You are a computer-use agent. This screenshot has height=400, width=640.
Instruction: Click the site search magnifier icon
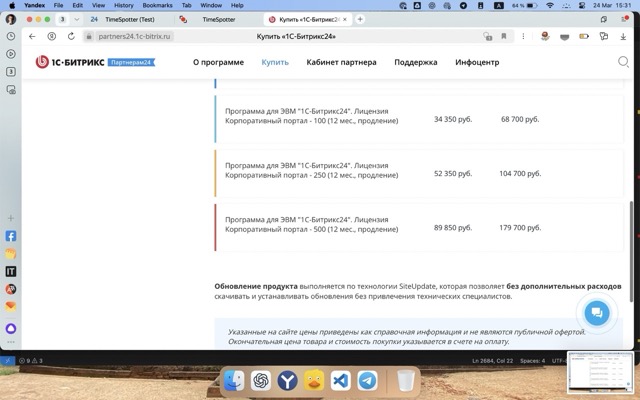click(623, 62)
